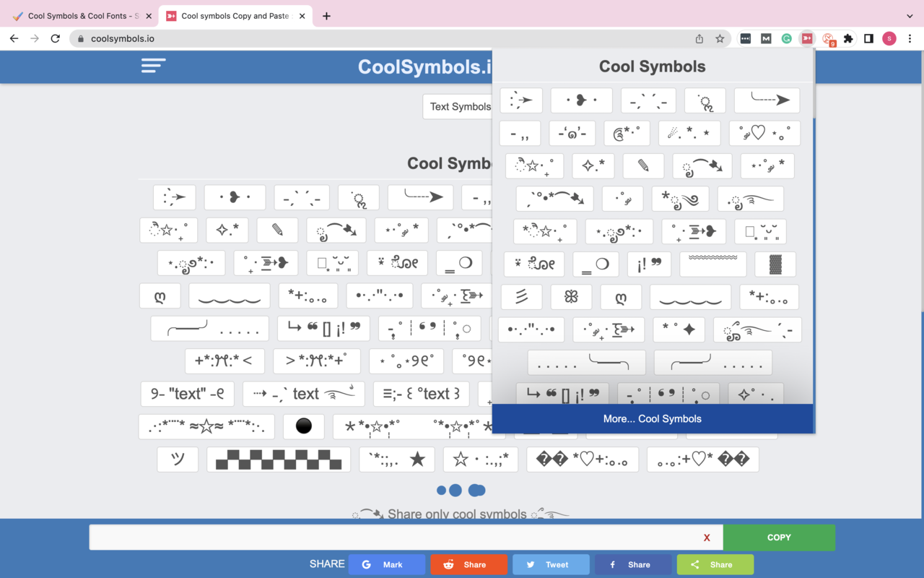The width and height of the screenshot is (924, 578).
Task: Share using the Facebook Share button
Action: click(633, 564)
